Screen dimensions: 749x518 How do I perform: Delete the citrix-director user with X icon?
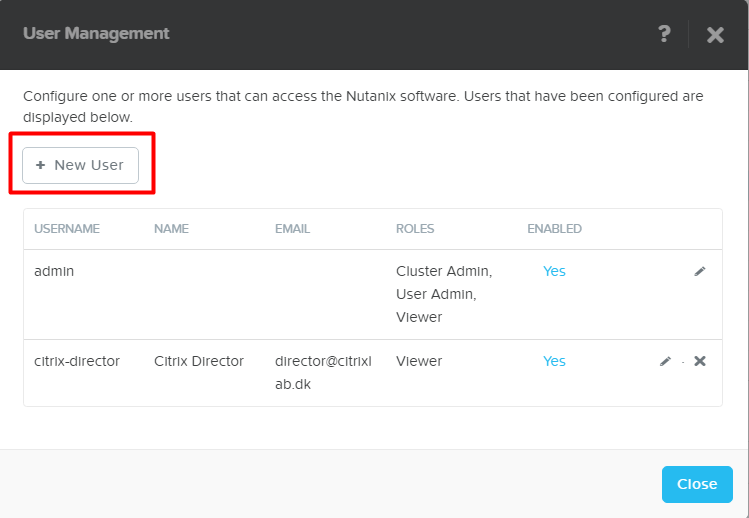coord(700,361)
